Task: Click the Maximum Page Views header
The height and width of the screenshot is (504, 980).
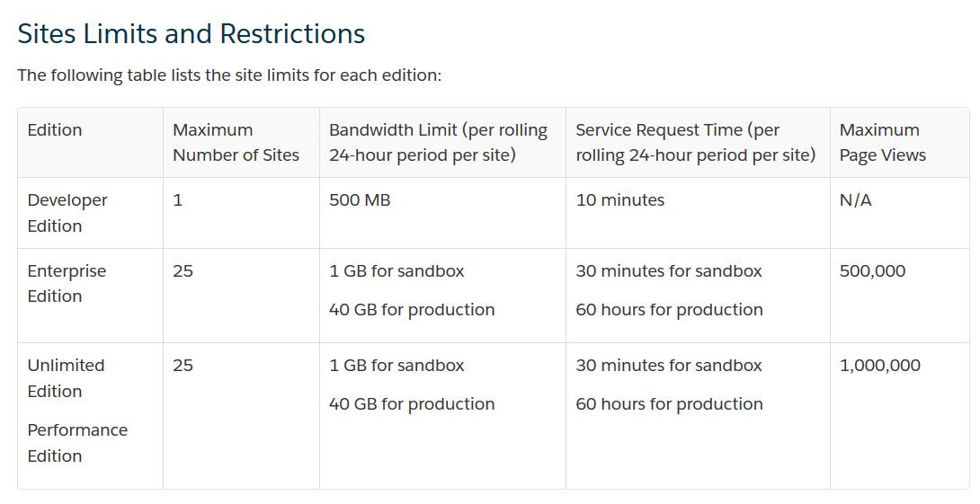Action: (882, 143)
